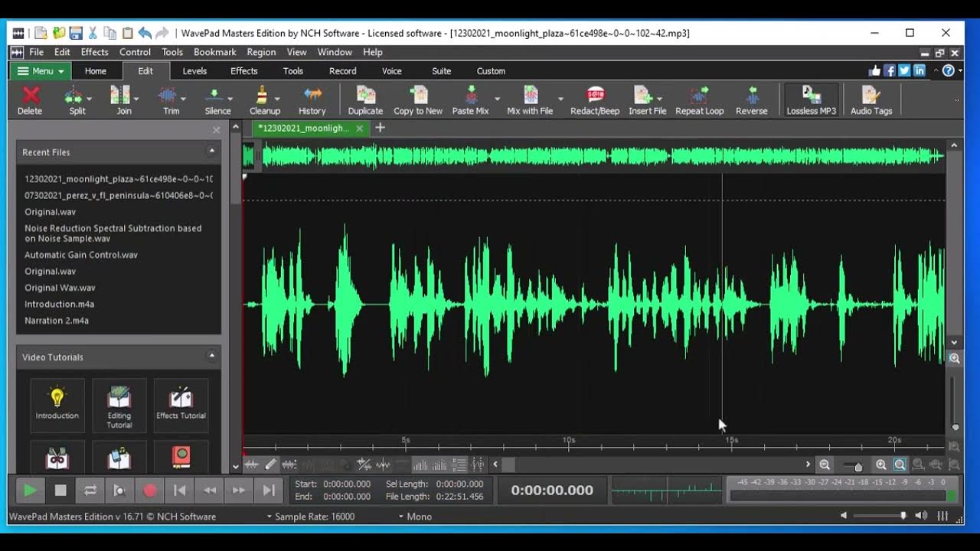Toggle loop playback button
The image size is (980, 551).
(x=90, y=491)
